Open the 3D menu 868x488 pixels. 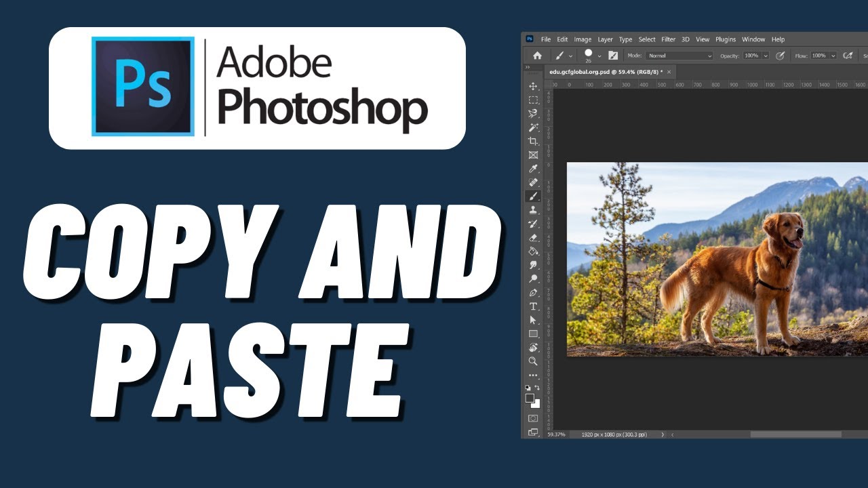click(x=686, y=39)
